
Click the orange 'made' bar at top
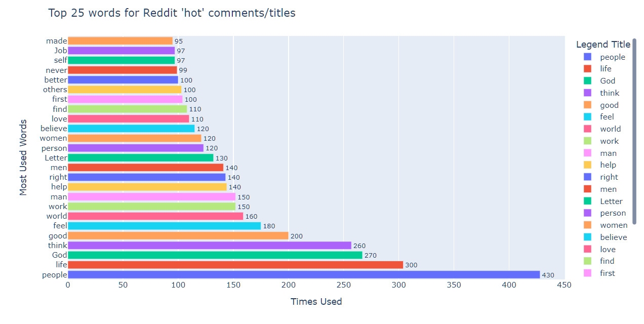(x=120, y=41)
